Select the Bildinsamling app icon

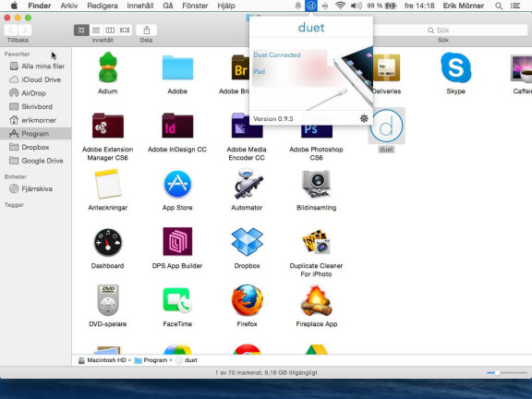pos(317,184)
